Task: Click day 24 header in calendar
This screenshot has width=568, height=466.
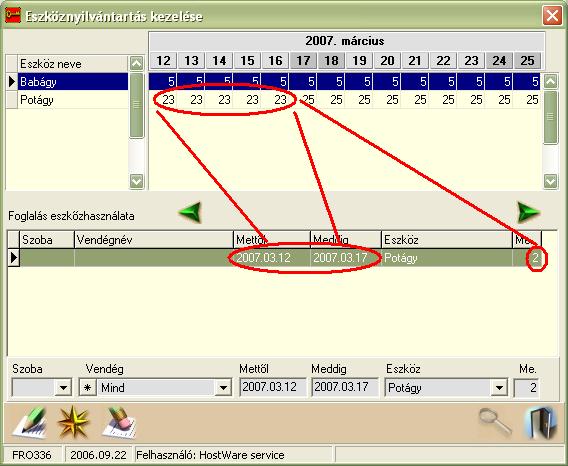Action: coord(500,61)
